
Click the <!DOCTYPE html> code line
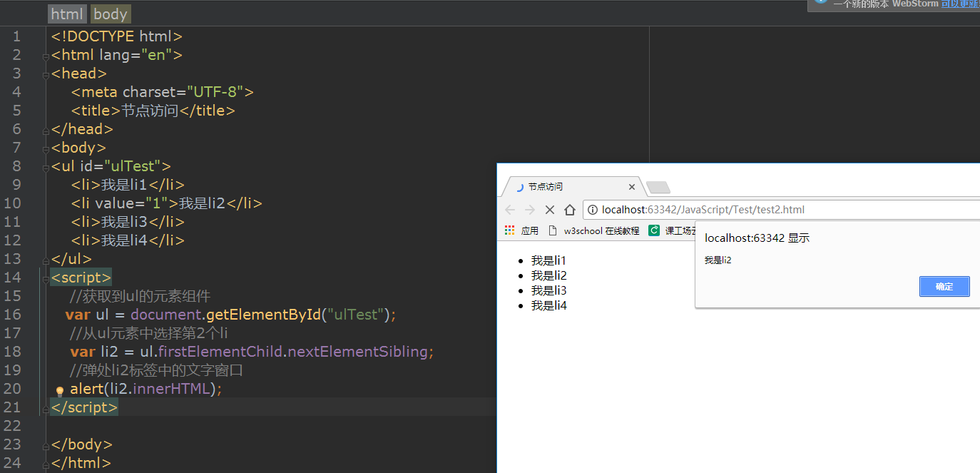point(117,36)
